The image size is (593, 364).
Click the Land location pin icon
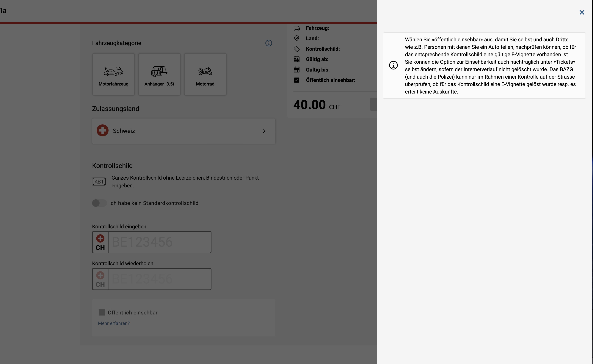click(297, 39)
